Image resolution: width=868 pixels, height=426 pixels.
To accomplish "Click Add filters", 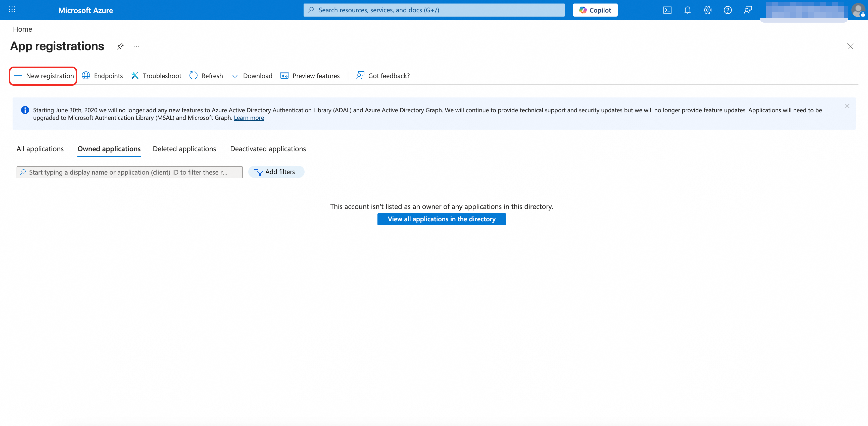I will (x=276, y=172).
